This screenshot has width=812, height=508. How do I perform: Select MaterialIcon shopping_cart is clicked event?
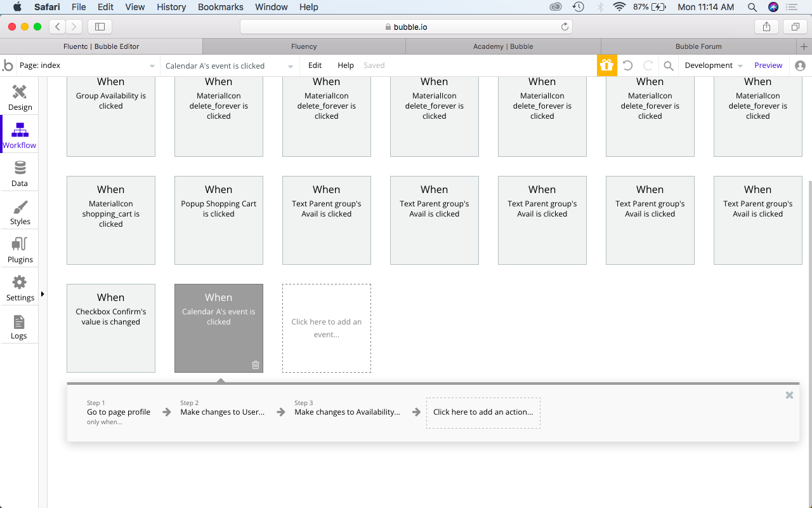(x=111, y=220)
